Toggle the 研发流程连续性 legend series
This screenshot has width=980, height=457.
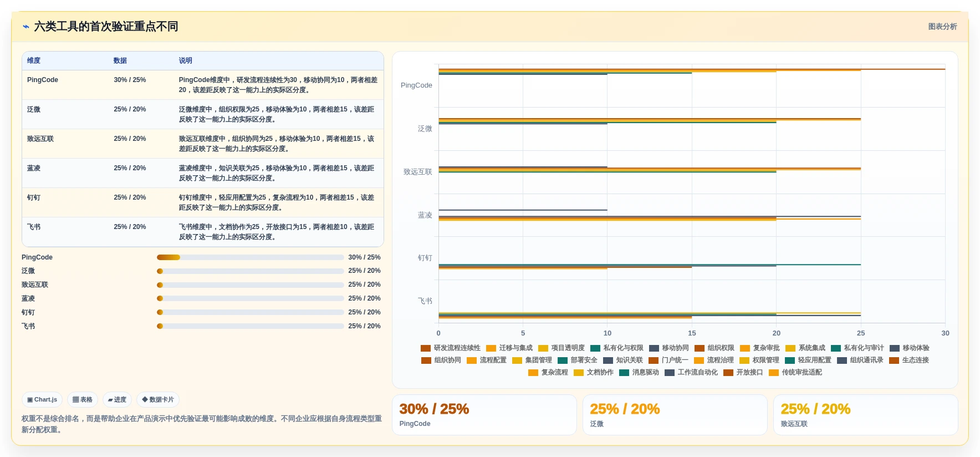click(x=451, y=348)
